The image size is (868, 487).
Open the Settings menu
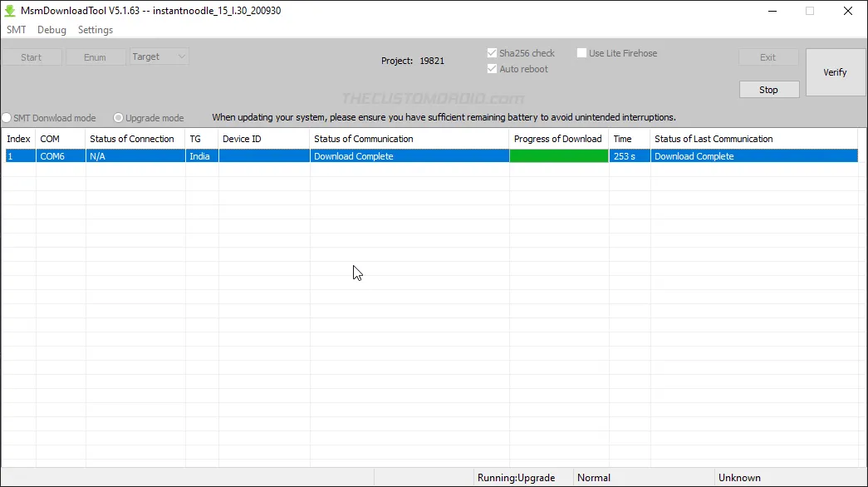(95, 29)
